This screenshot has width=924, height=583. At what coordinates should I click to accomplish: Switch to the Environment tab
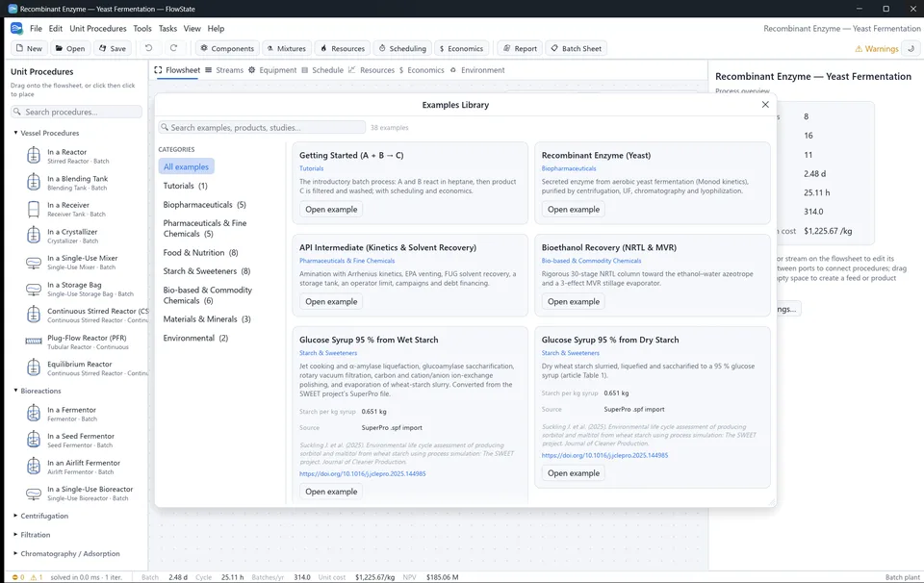pyautogui.click(x=477, y=70)
